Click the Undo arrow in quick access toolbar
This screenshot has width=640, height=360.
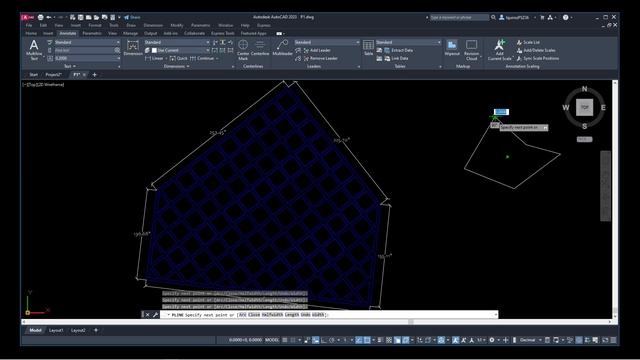tap(49, 17)
